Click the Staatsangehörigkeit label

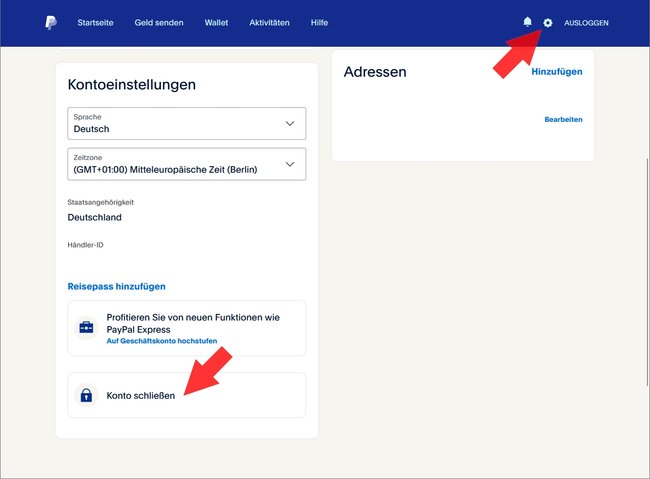coord(101,202)
